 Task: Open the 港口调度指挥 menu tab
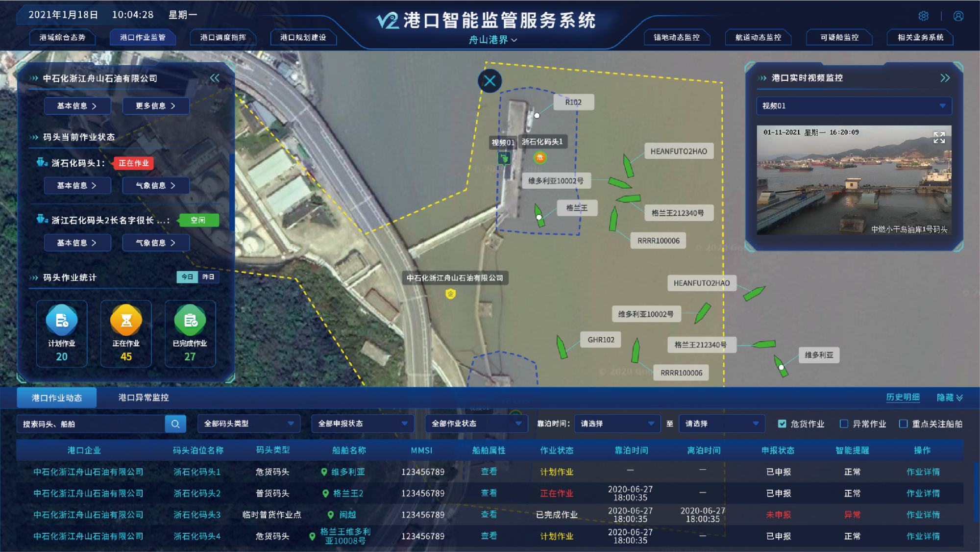[223, 37]
